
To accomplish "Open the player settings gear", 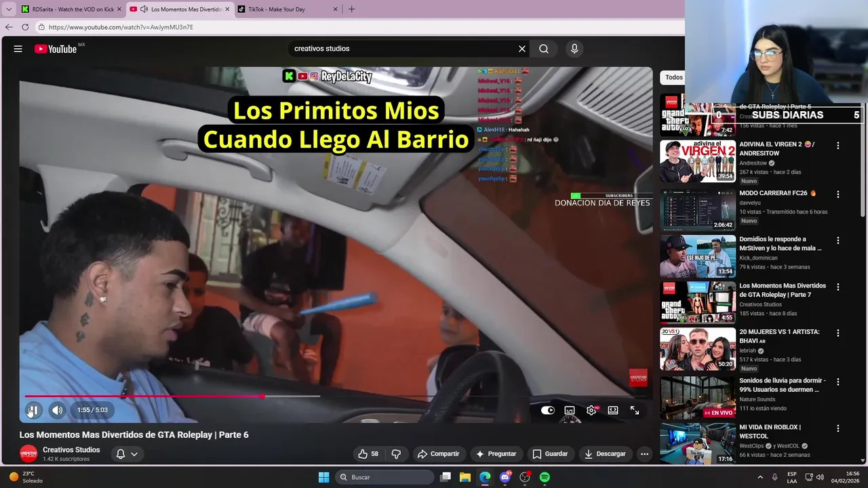I will tap(591, 410).
